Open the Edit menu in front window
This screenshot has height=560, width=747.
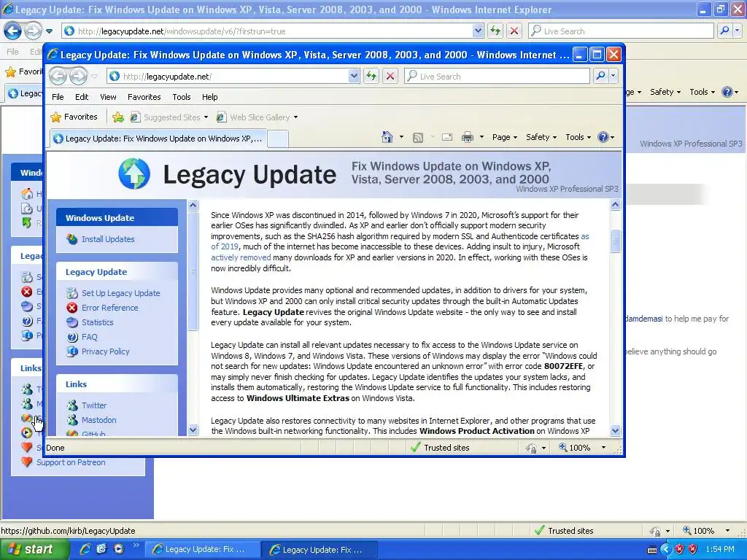point(82,97)
